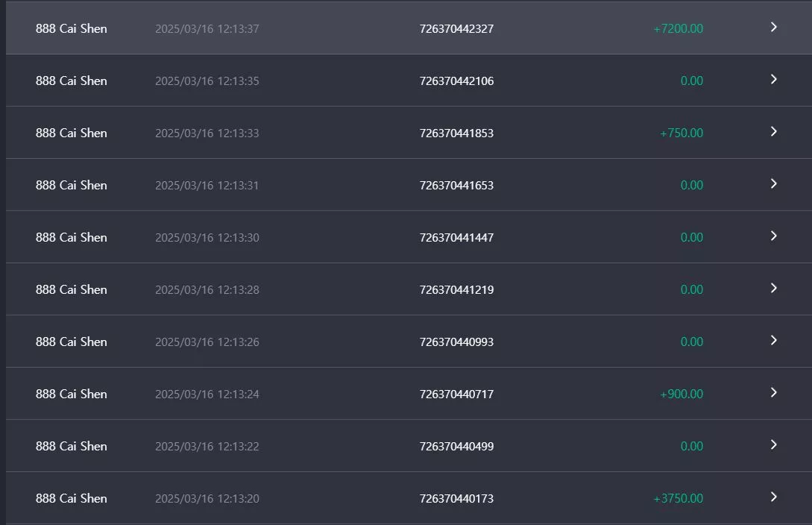Open chevron beside +900.00 win
Image resolution: width=812 pixels, height=525 pixels.
(774, 392)
